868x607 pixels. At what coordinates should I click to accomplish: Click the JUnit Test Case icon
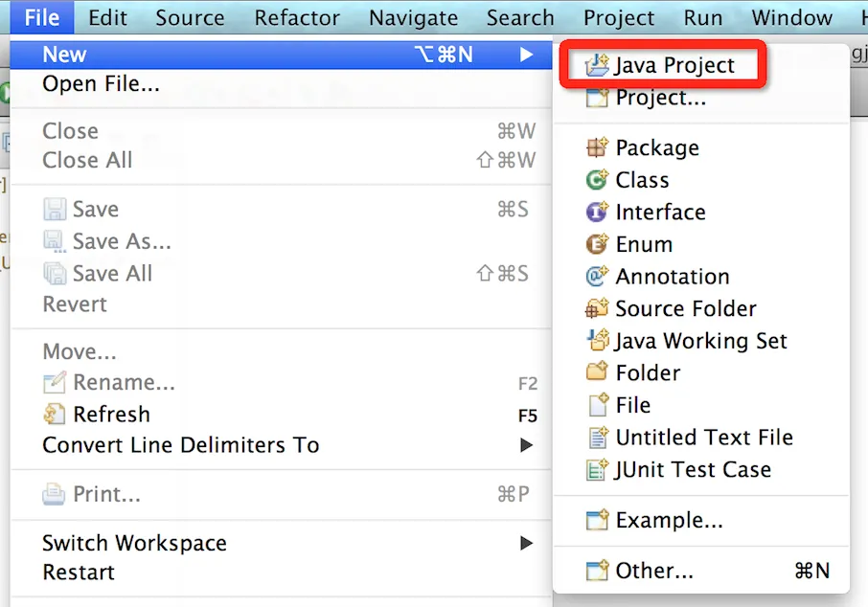click(598, 469)
